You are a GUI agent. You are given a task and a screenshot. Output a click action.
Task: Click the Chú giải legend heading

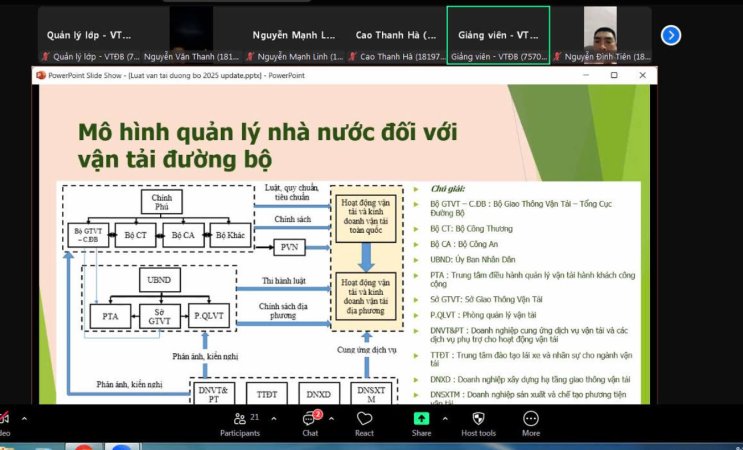point(447,189)
